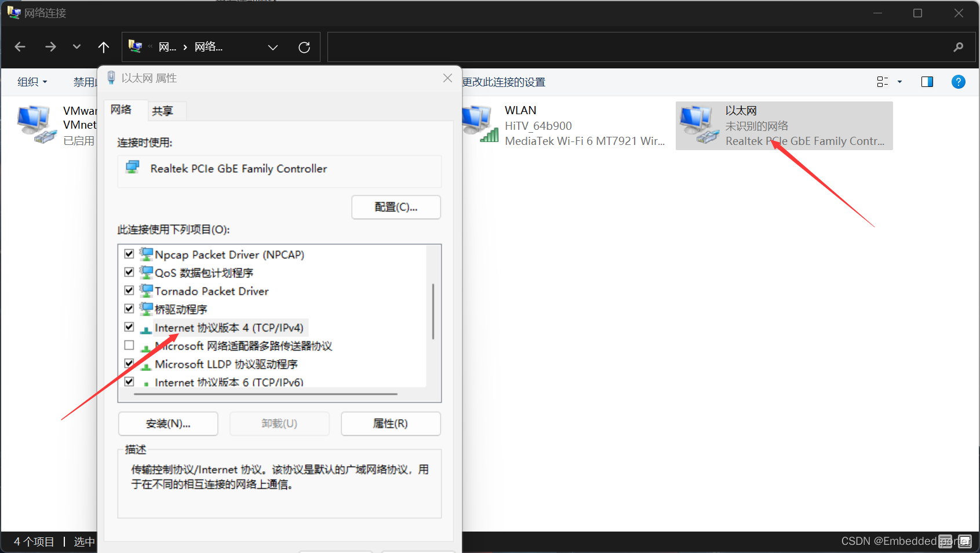Click the 以太网 属性 dialog title icon
Image resolution: width=980 pixels, height=553 pixels.
click(111, 78)
